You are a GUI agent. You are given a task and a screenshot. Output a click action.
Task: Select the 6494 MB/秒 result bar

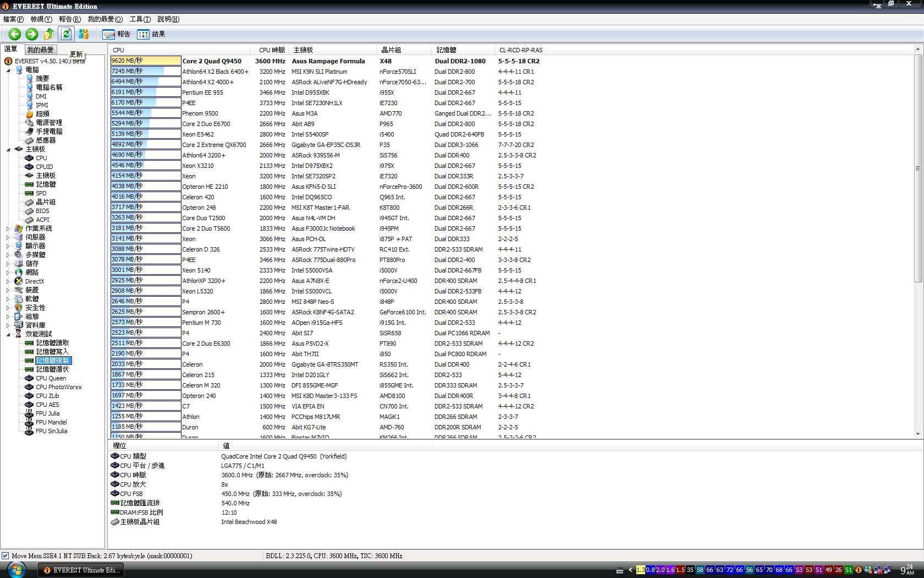[146, 82]
